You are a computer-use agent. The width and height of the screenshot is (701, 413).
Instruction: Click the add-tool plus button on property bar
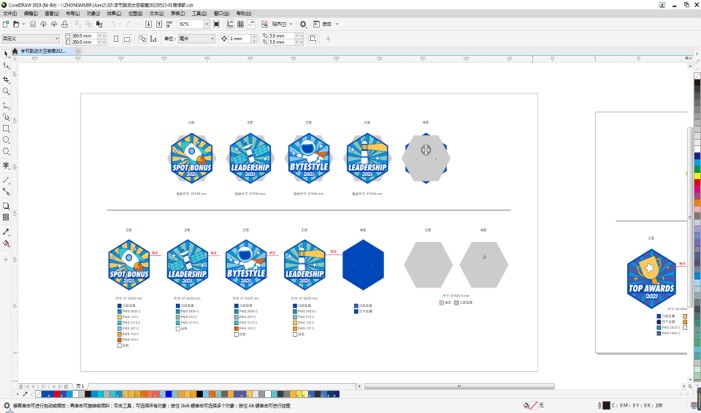click(x=328, y=39)
